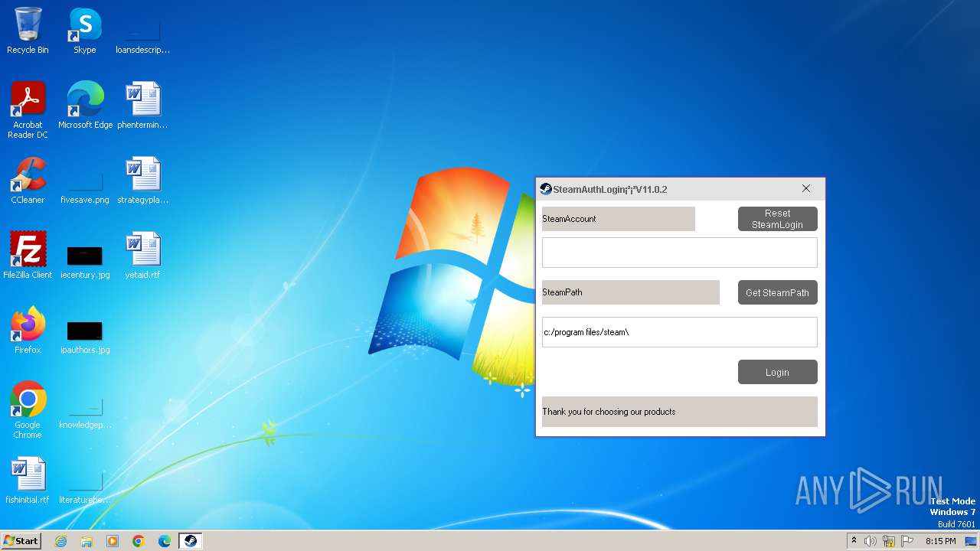Click the Show desktop tray button
This screenshot has height=551, width=980.
(x=972, y=541)
